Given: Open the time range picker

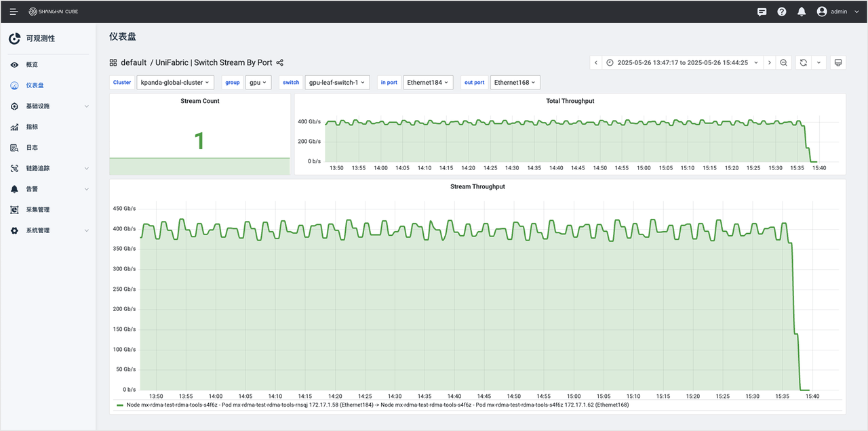Looking at the screenshot, I should (x=682, y=62).
